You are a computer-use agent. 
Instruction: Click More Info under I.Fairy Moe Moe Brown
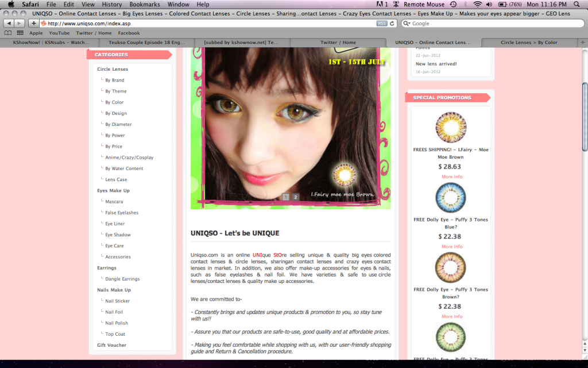tap(452, 177)
